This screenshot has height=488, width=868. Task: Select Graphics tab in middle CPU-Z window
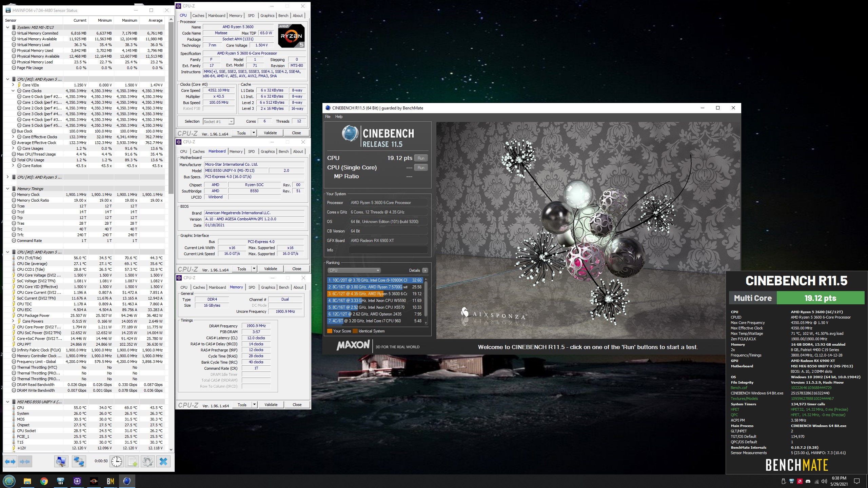click(x=268, y=151)
